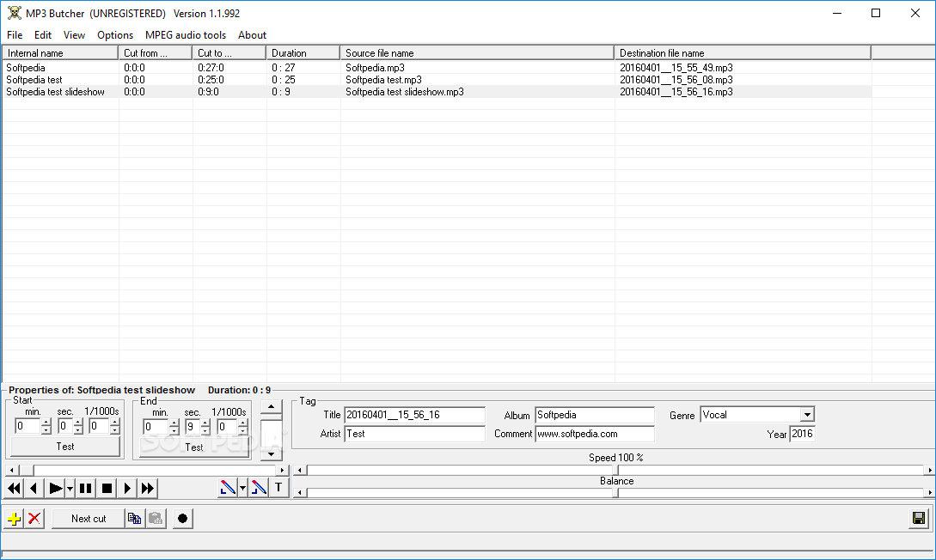
Task: Select the Softpedia test row
Action: pos(437,80)
